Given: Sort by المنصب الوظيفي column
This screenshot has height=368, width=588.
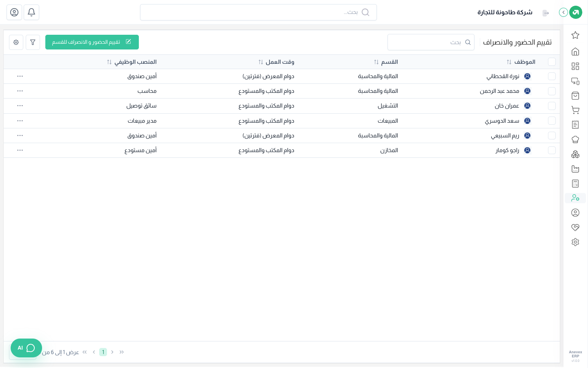Looking at the screenshot, I should coord(109,62).
